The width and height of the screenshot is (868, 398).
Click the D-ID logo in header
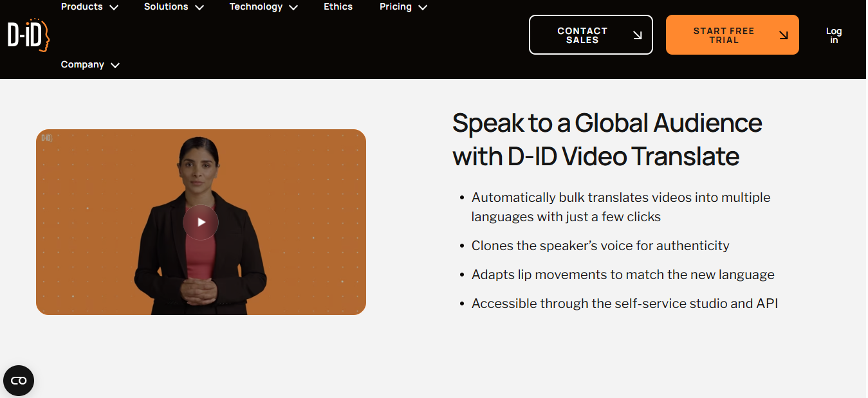28,35
